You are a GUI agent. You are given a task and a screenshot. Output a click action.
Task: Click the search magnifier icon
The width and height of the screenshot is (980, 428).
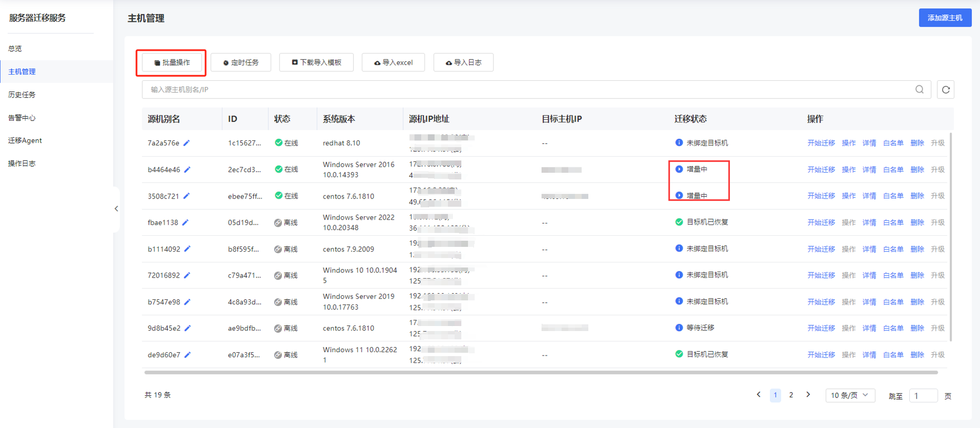[919, 90]
